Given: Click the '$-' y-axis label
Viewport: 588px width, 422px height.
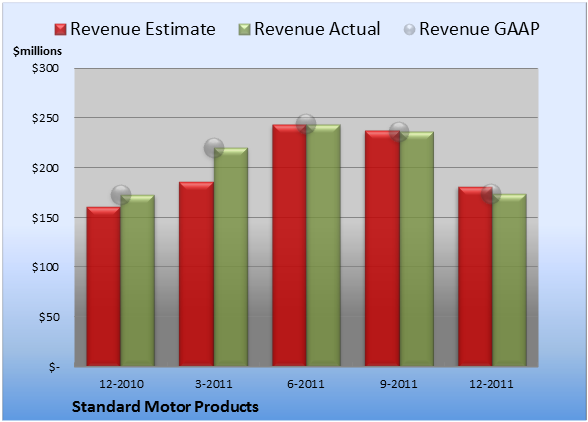Looking at the screenshot, I should click(54, 367).
